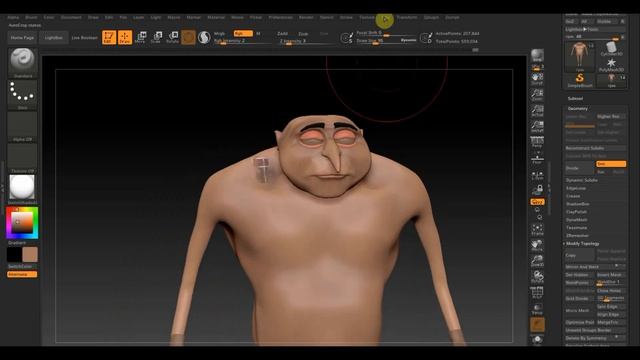
Task: Open the Material menu
Action: click(x=216, y=18)
